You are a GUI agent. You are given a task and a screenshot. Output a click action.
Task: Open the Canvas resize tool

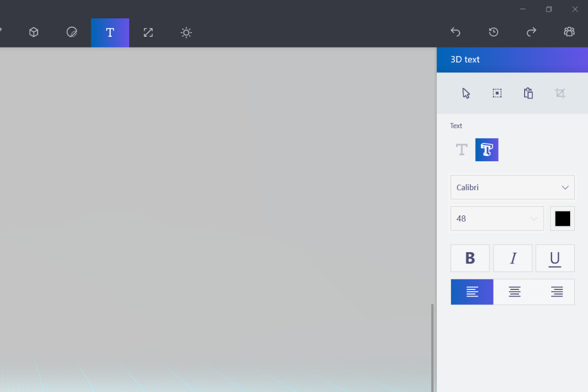tap(148, 33)
